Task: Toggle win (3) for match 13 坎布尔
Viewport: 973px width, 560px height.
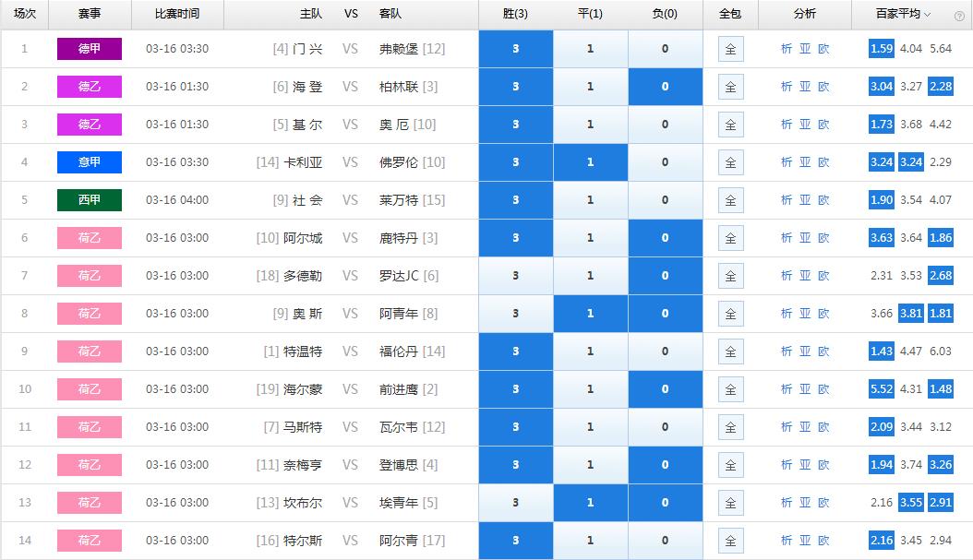Action: (x=516, y=503)
